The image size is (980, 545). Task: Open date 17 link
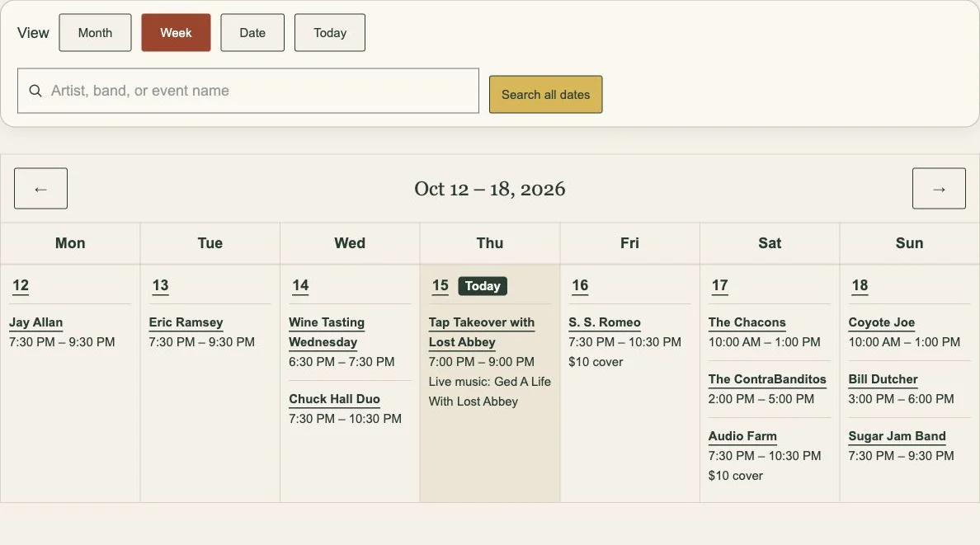[720, 285]
